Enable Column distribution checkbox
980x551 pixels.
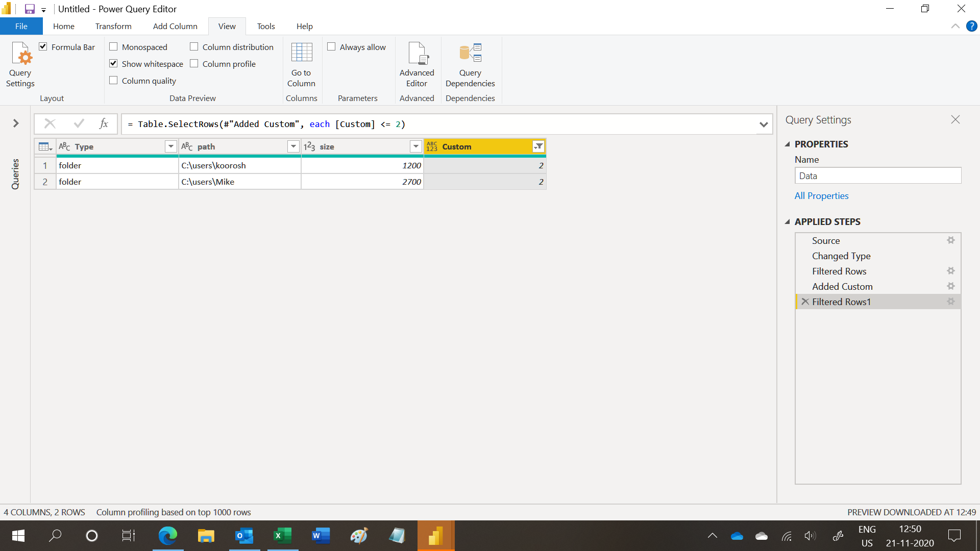click(x=194, y=46)
